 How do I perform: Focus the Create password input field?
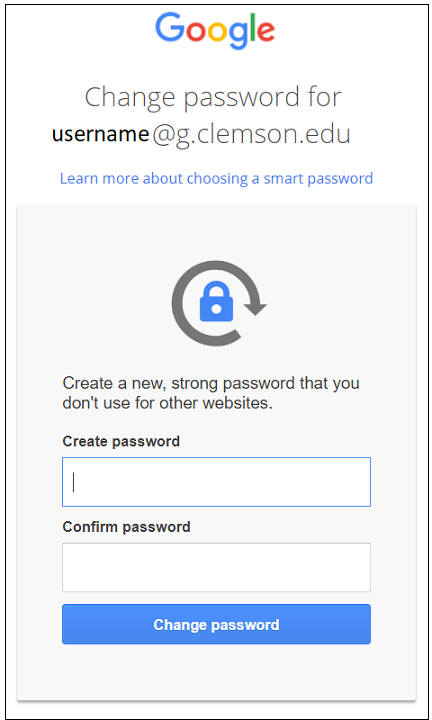pos(216,482)
